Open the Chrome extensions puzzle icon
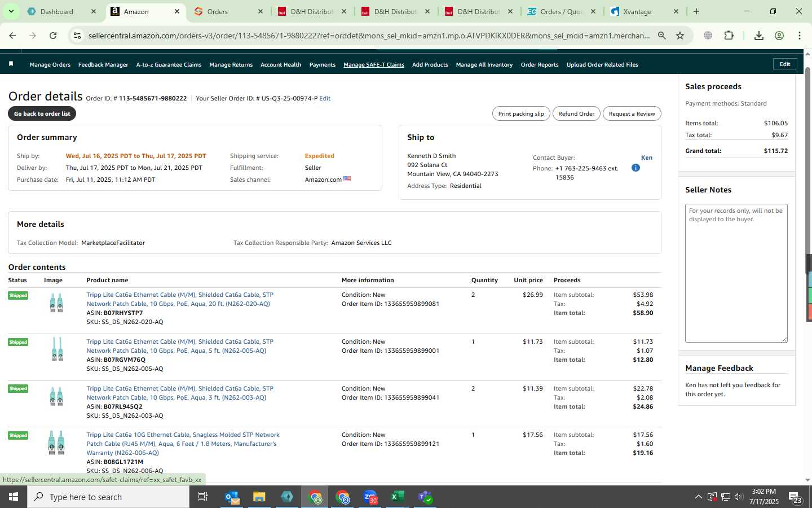 pyautogui.click(x=729, y=36)
